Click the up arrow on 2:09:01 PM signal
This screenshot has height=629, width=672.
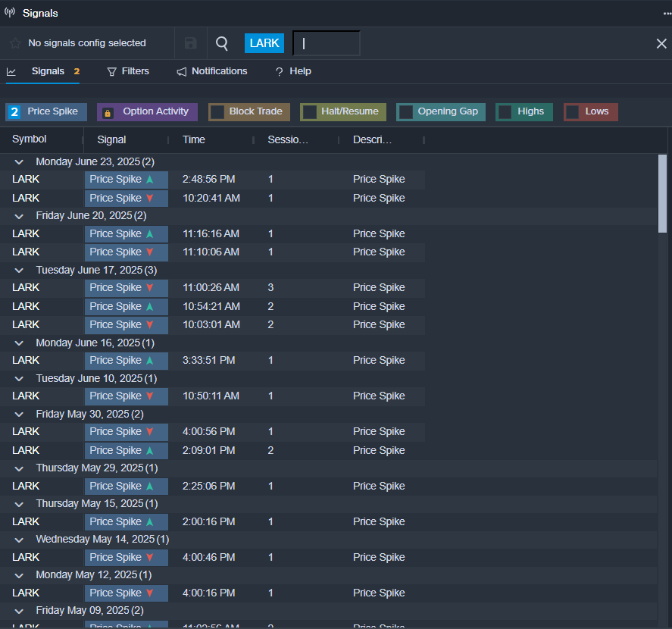(x=149, y=451)
